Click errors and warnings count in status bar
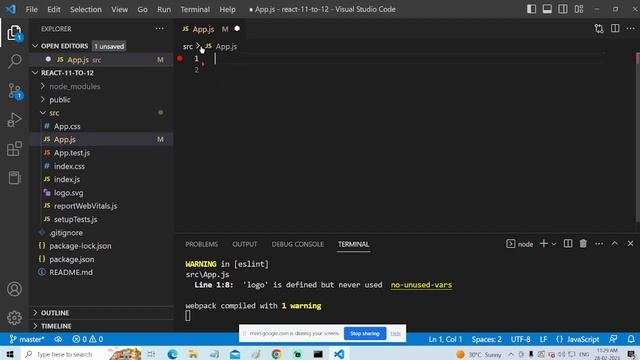The height and width of the screenshot is (360, 640). (x=87, y=339)
